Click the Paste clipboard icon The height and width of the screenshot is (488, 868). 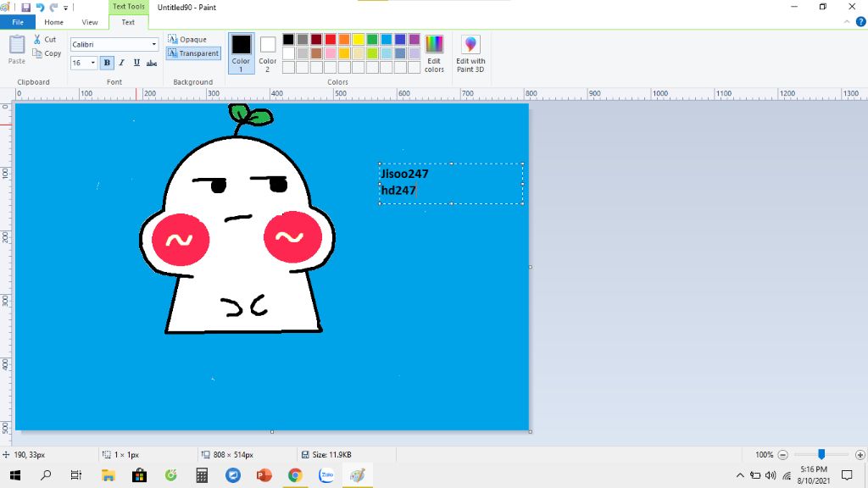pyautogui.click(x=17, y=46)
